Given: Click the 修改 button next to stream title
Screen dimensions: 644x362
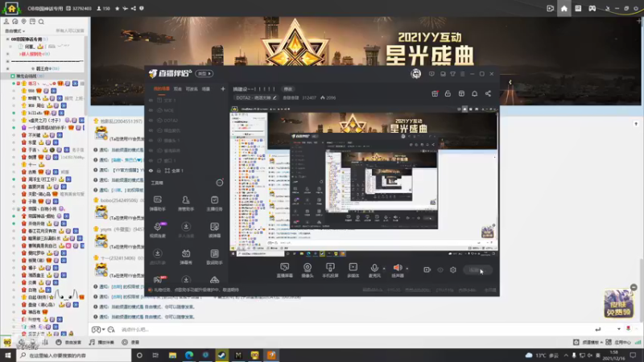Looking at the screenshot, I should coord(288,89).
